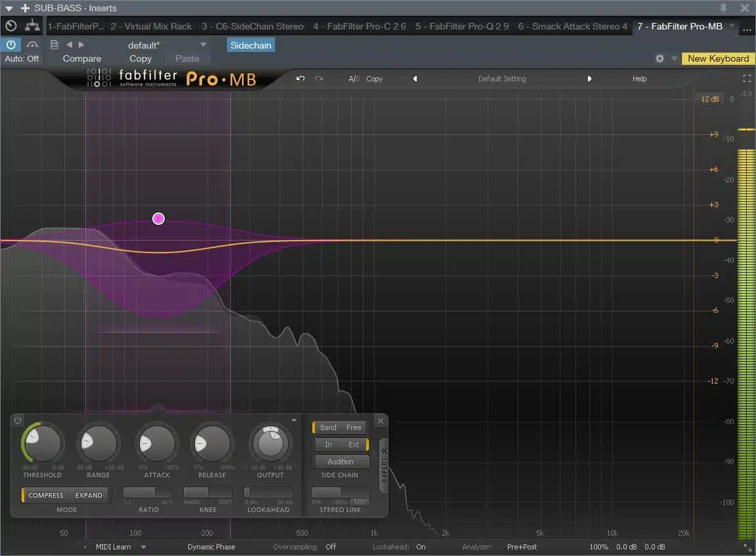Click the OUTPUT knob

tap(270, 443)
